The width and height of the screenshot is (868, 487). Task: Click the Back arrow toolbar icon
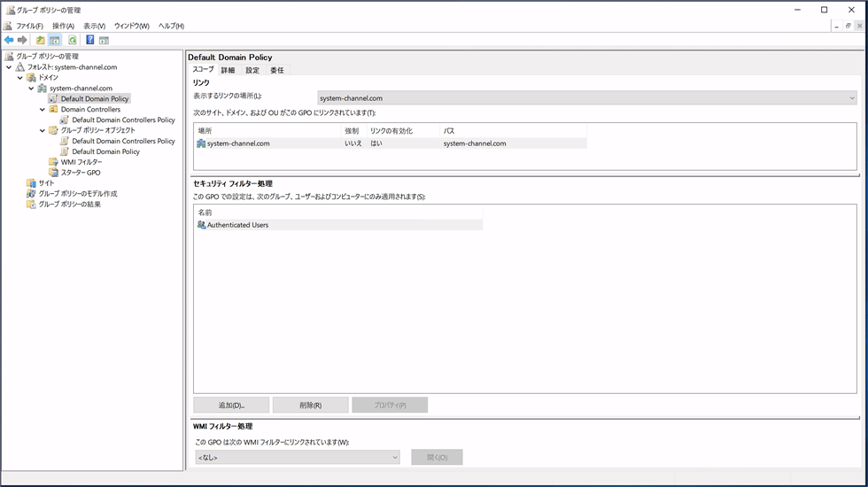[x=9, y=40]
